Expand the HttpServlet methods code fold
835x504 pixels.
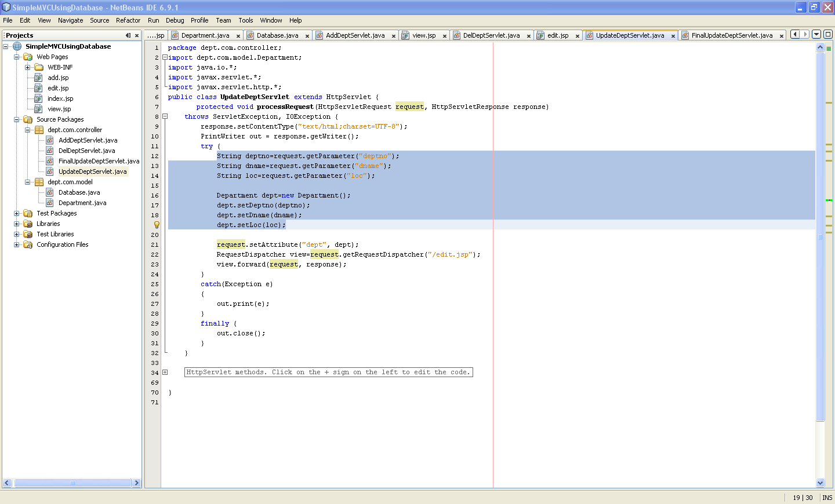tap(165, 372)
